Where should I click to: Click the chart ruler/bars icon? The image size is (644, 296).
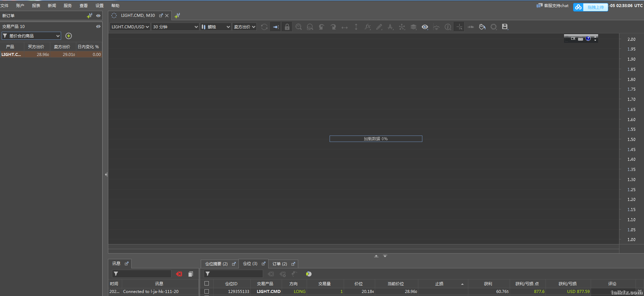click(x=471, y=27)
